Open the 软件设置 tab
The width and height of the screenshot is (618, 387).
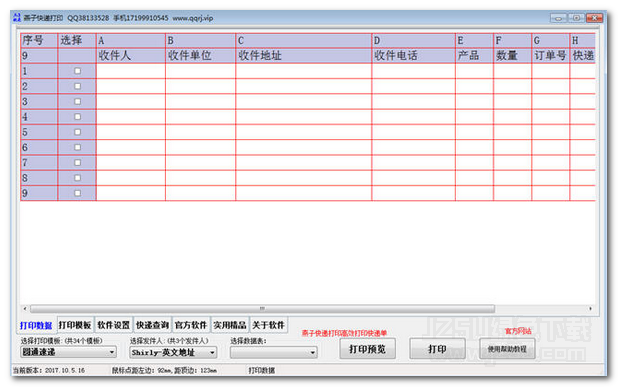click(114, 325)
